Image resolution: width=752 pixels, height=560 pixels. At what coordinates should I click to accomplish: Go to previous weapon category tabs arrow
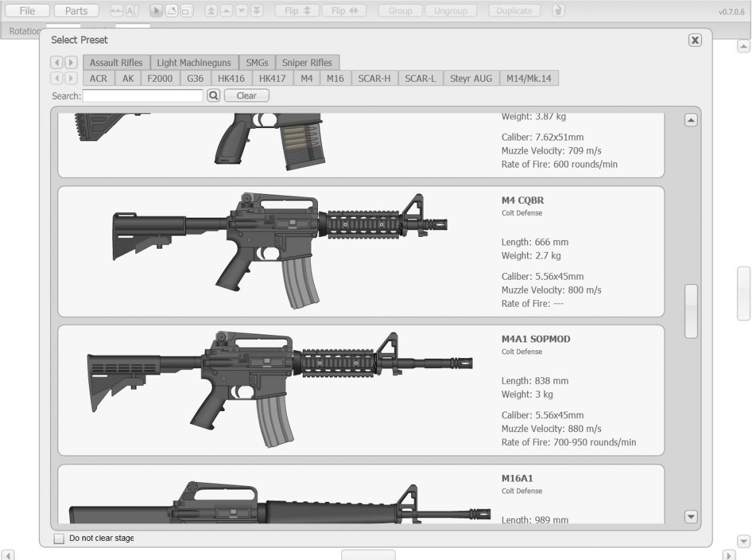tap(57, 62)
